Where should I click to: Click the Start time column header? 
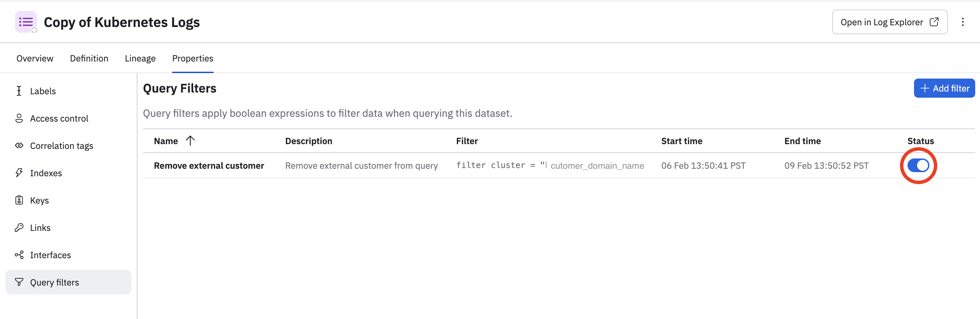click(x=681, y=141)
